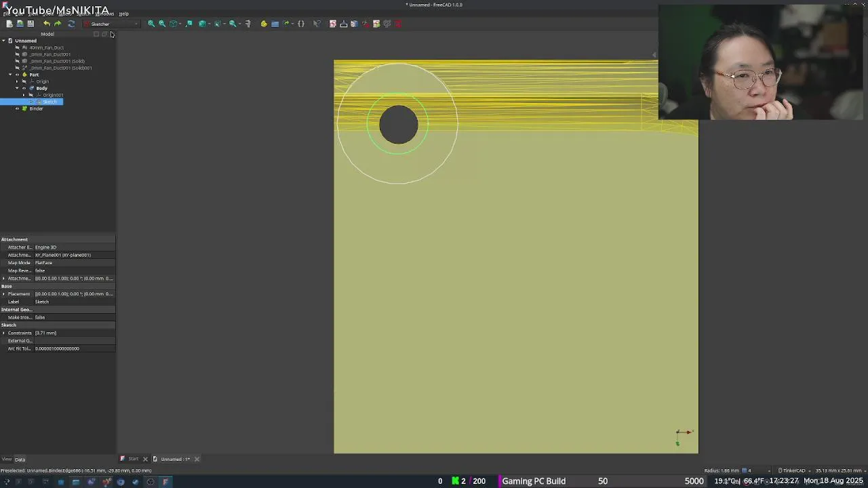This screenshot has height=488, width=868.
Task: Collapse the Unnamed document tree
Action: [x=3, y=41]
